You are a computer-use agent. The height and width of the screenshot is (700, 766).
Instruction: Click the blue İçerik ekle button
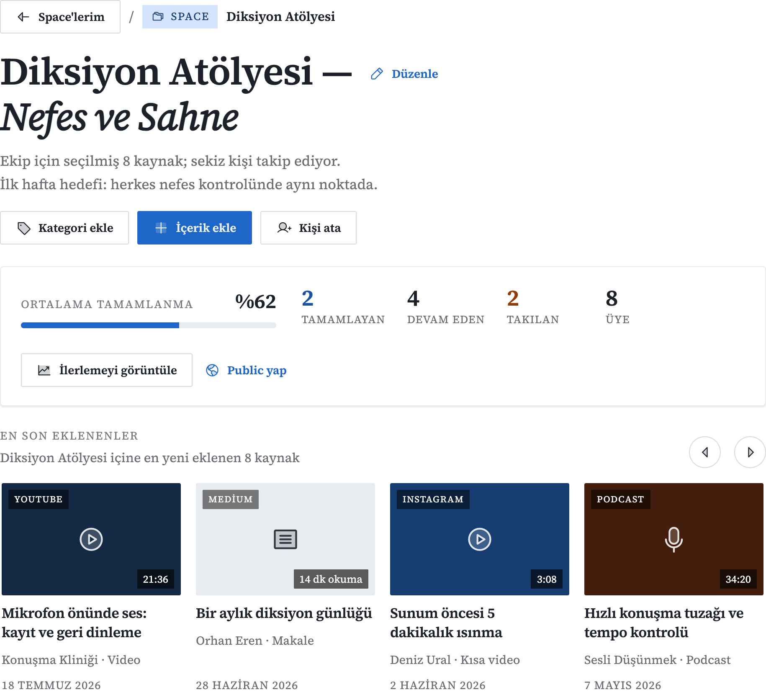(x=195, y=228)
